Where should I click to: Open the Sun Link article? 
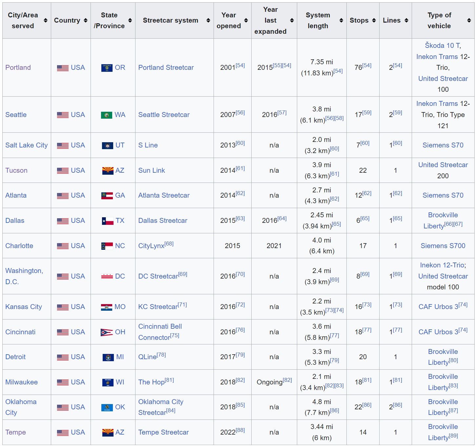click(x=152, y=170)
